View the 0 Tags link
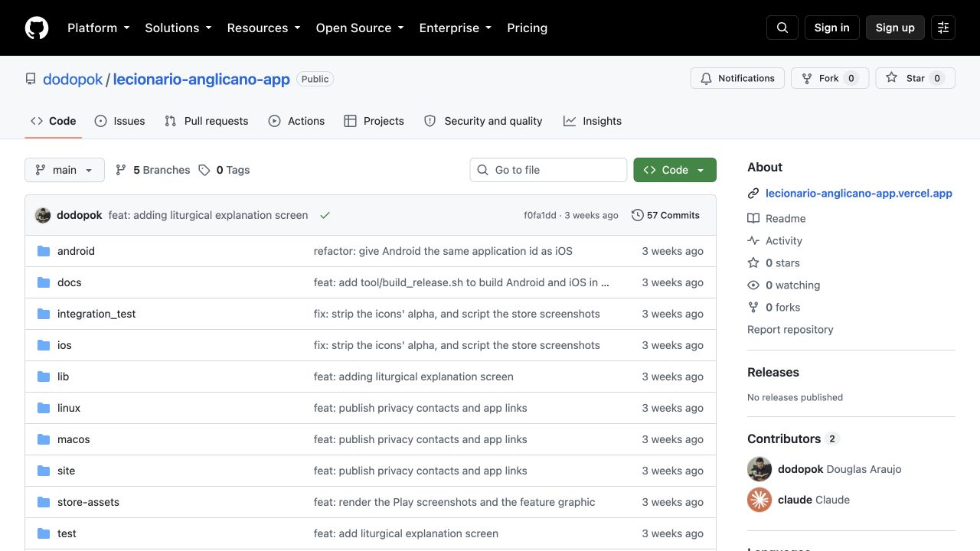Screen dimensions: 980x551 tap(224, 170)
